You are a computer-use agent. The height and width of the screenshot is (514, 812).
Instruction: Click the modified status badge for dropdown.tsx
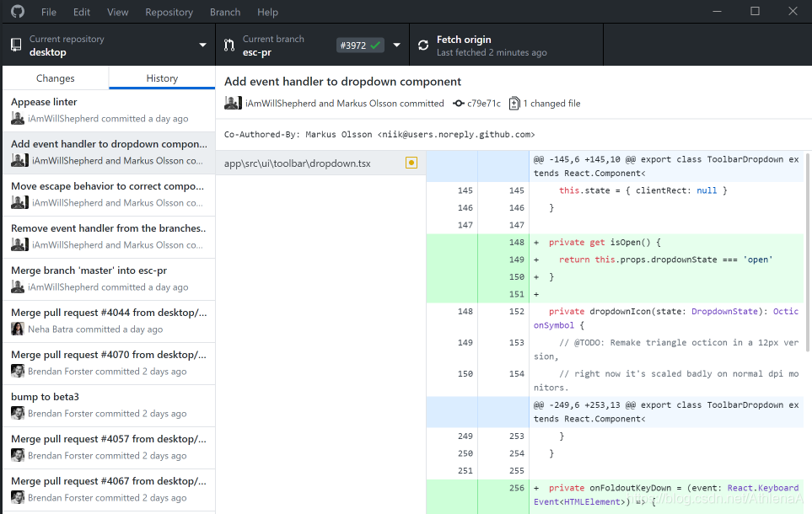(x=411, y=163)
